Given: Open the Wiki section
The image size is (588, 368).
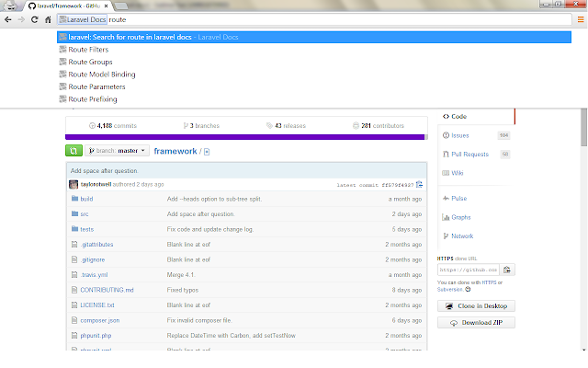Looking at the screenshot, I should pos(458,173).
